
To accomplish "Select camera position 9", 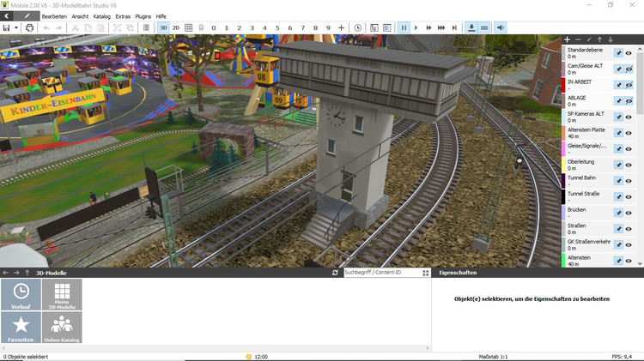I will point(328,28).
